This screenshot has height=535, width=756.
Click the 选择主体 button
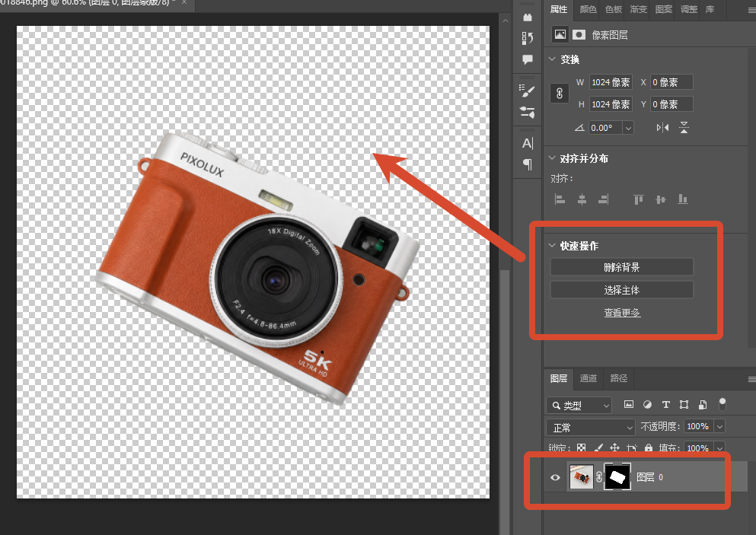[x=621, y=290]
